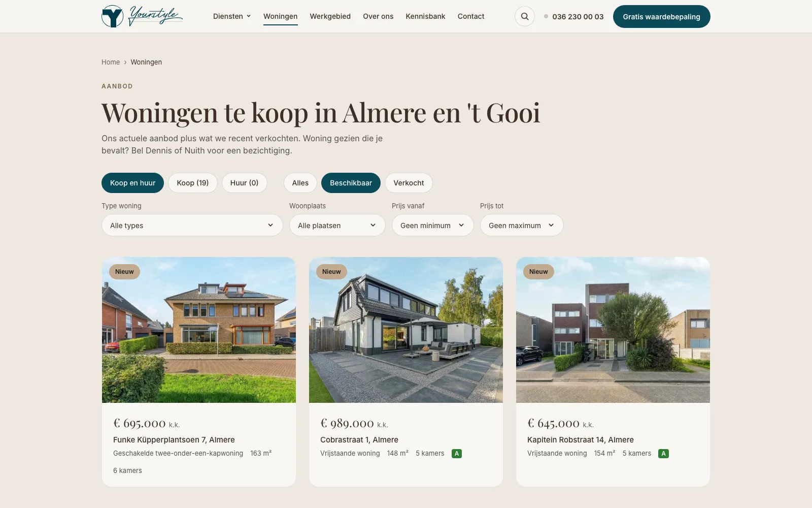View photo of Cobrastraat 1 house
Image resolution: width=812 pixels, height=508 pixels.
coord(406,330)
